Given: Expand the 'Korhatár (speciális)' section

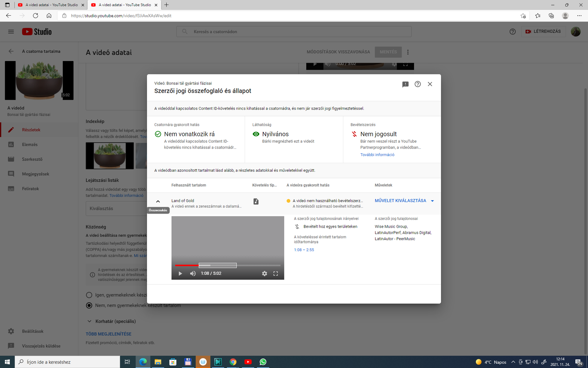Looking at the screenshot, I should point(89,321).
